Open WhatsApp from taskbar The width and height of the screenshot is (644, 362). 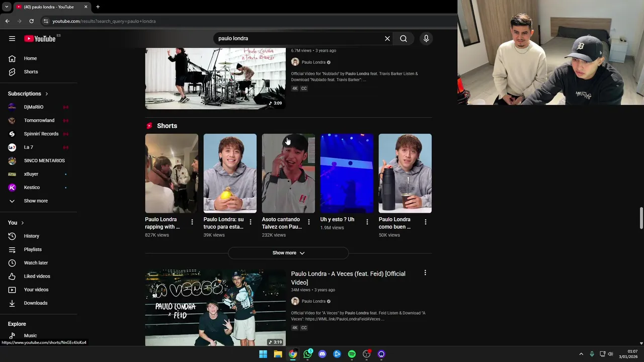pos(308,354)
